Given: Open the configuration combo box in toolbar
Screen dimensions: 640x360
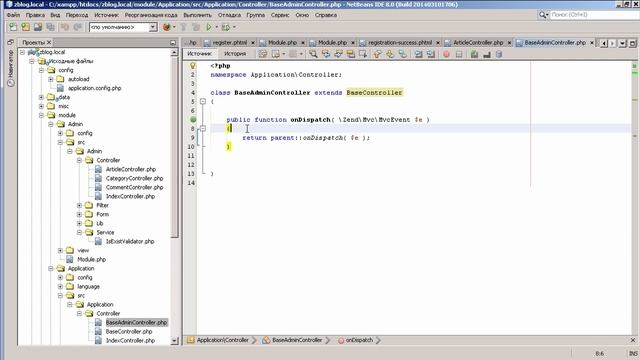Looking at the screenshot, I should pyautogui.click(x=123, y=27).
